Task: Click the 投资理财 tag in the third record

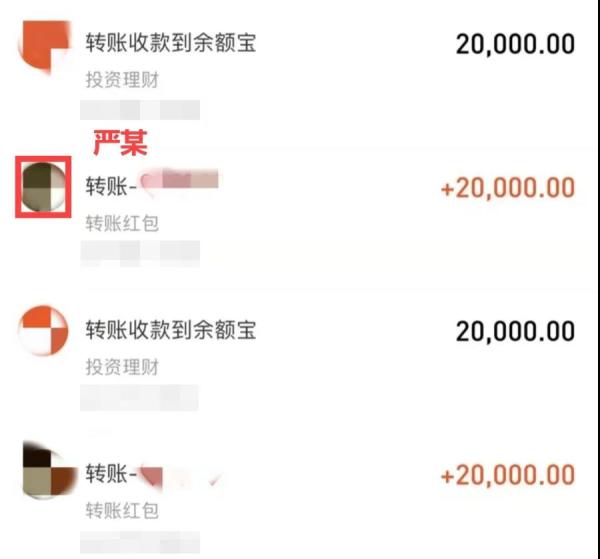Action: click(x=122, y=367)
